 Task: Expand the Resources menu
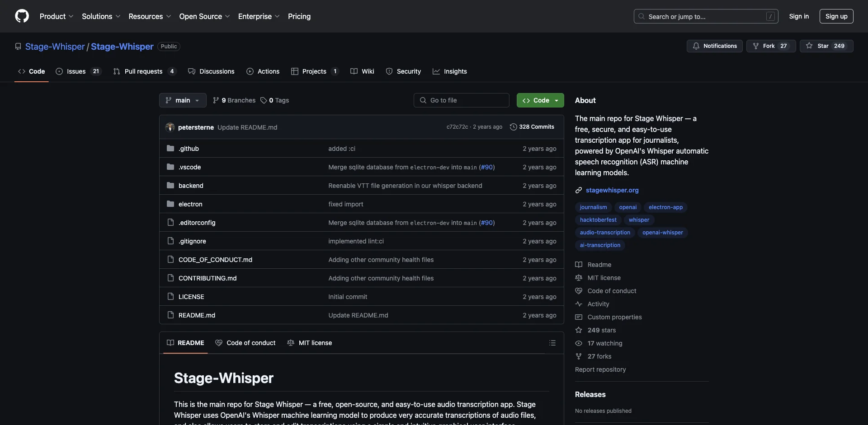click(150, 16)
